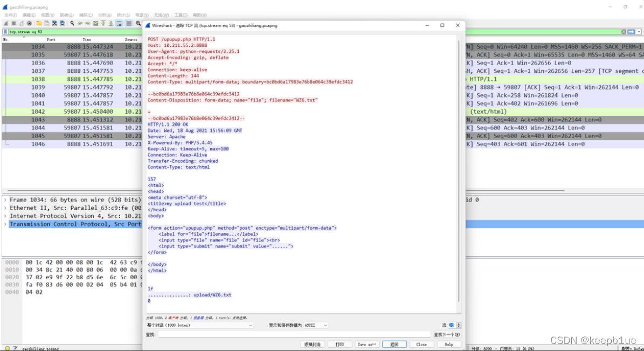Apply the display filter arrow button
644x351 pixels.
631,32
